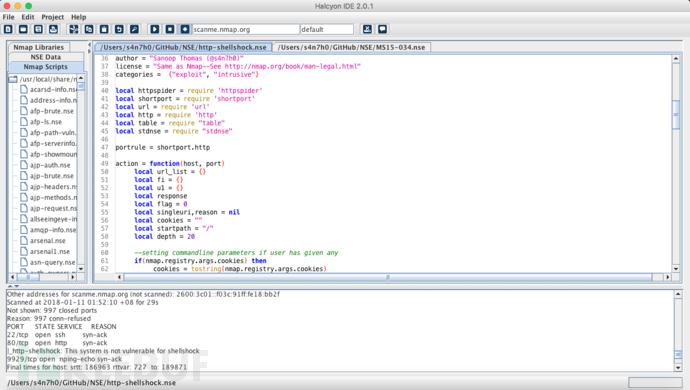Click code editor vertical scrollbar up arrow
690x390 pixels.
coord(676,58)
